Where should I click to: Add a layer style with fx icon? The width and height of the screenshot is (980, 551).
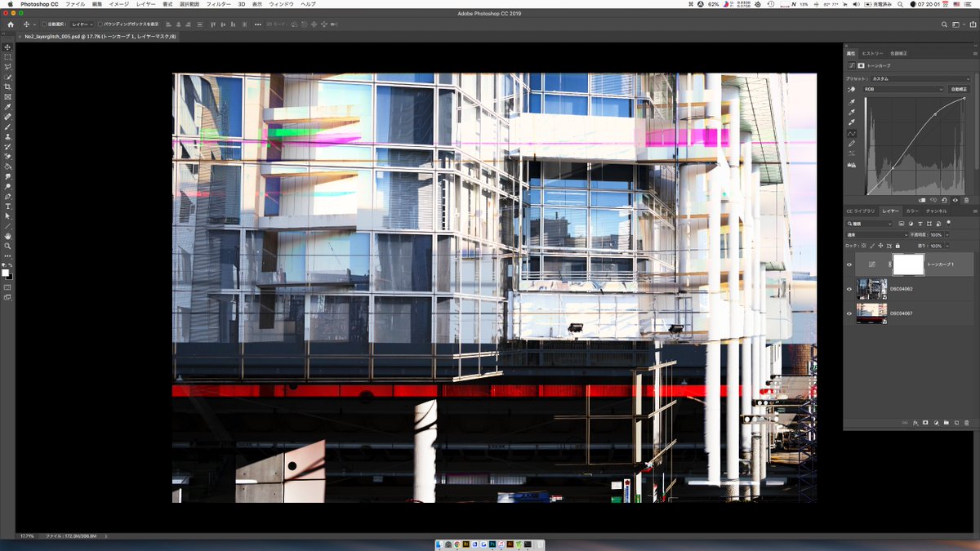915,423
